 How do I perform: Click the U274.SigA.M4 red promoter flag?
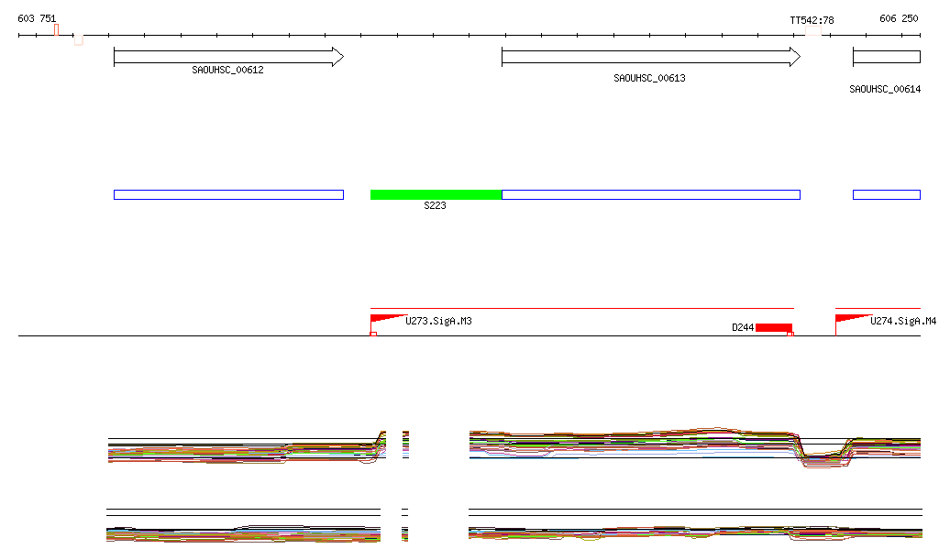(x=851, y=319)
